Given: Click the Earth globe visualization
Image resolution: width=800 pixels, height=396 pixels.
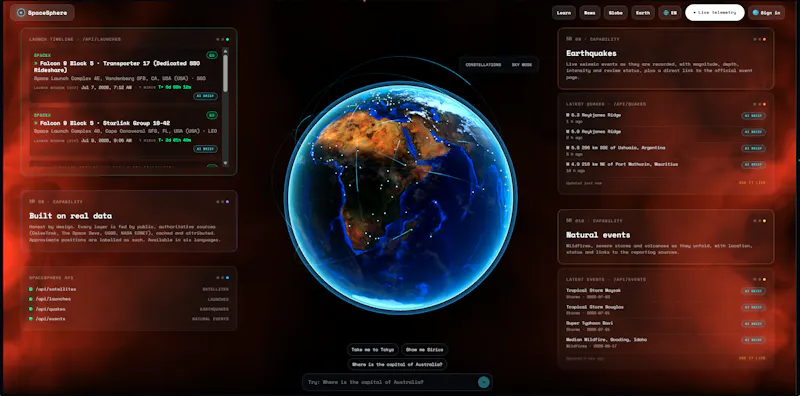Looking at the screenshot, I should click(x=401, y=197).
